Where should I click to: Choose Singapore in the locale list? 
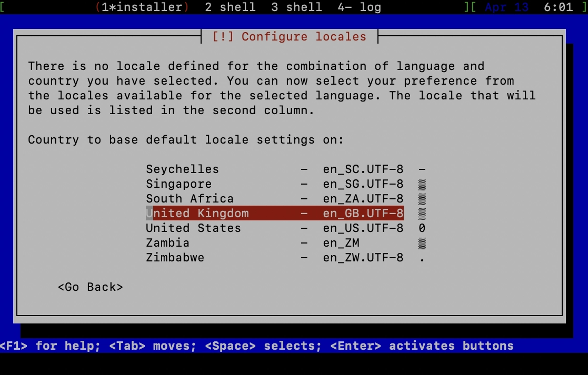click(178, 184)
